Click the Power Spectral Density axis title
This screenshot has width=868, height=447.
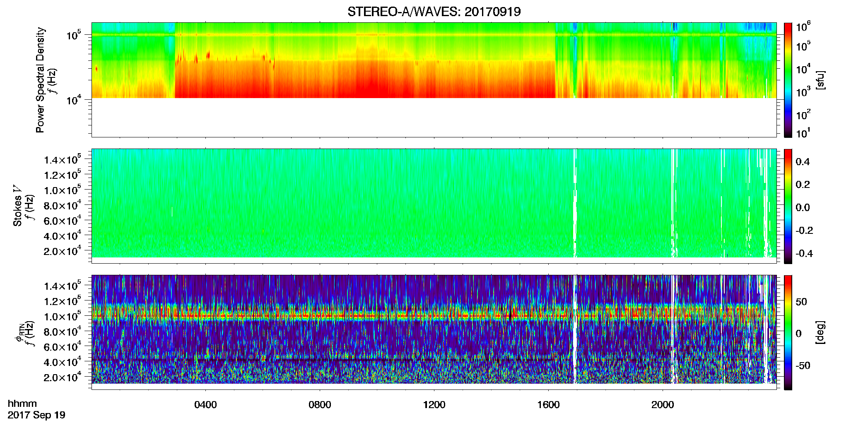[40, 80]
